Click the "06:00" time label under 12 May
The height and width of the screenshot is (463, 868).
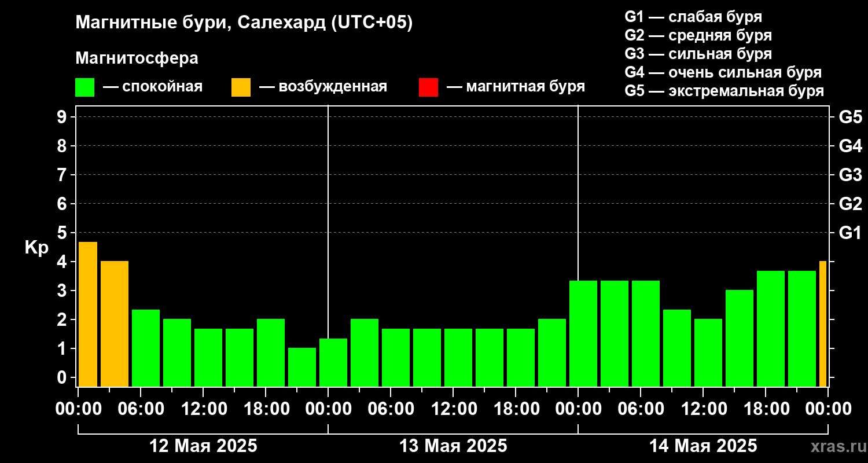141,409
